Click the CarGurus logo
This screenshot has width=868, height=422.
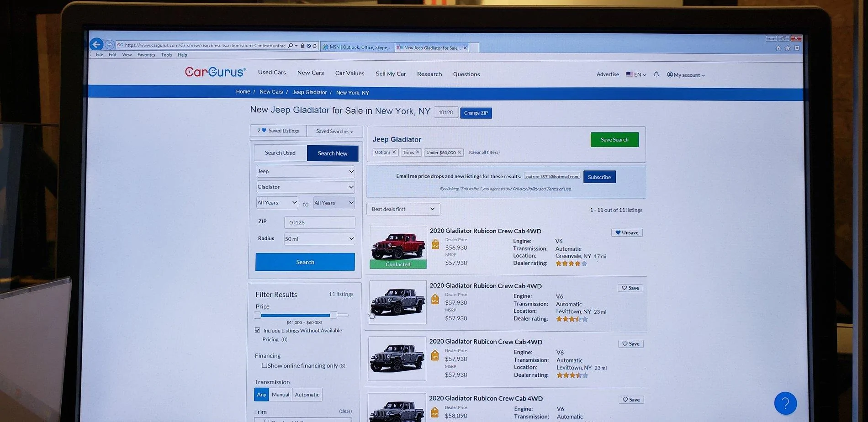pyautogui.click(x=215, y=72)
